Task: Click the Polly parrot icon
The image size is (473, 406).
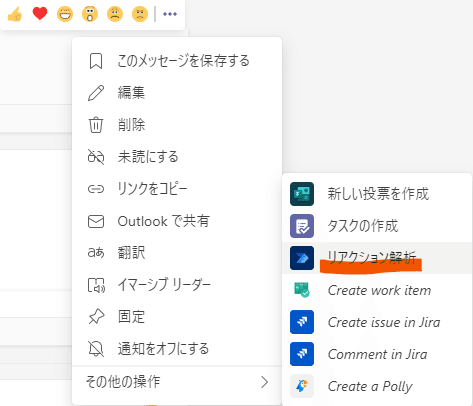Action: pos(302,386)
